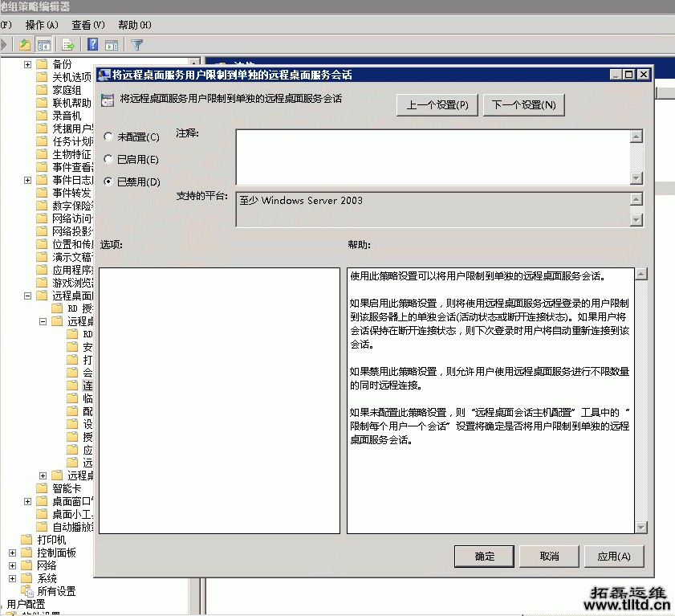Click the Help toolbar icon

(92, 44)
